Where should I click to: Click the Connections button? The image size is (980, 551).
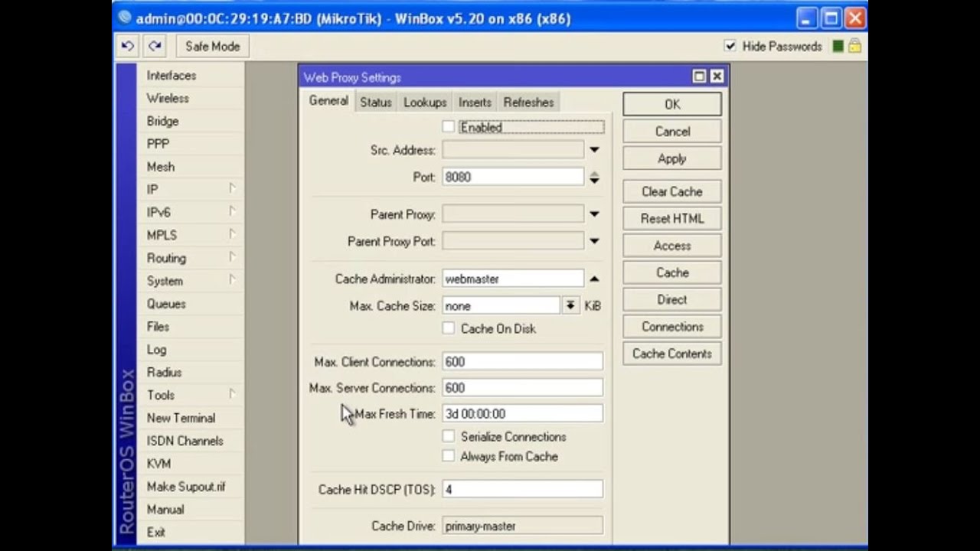tap(672, 327)
